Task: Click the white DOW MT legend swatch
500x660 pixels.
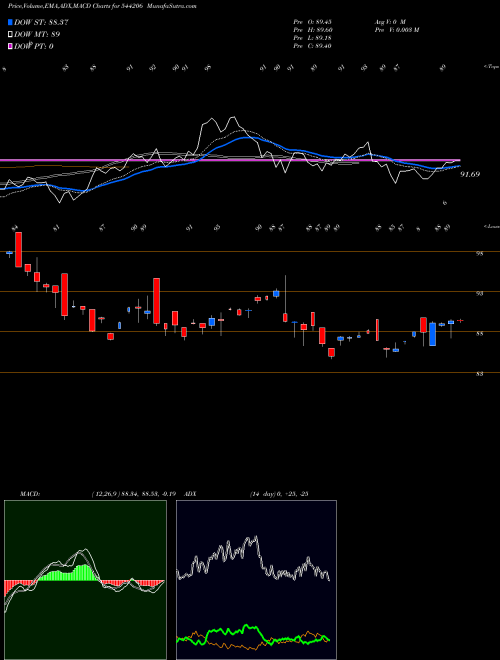Action: tap(10, 35)
